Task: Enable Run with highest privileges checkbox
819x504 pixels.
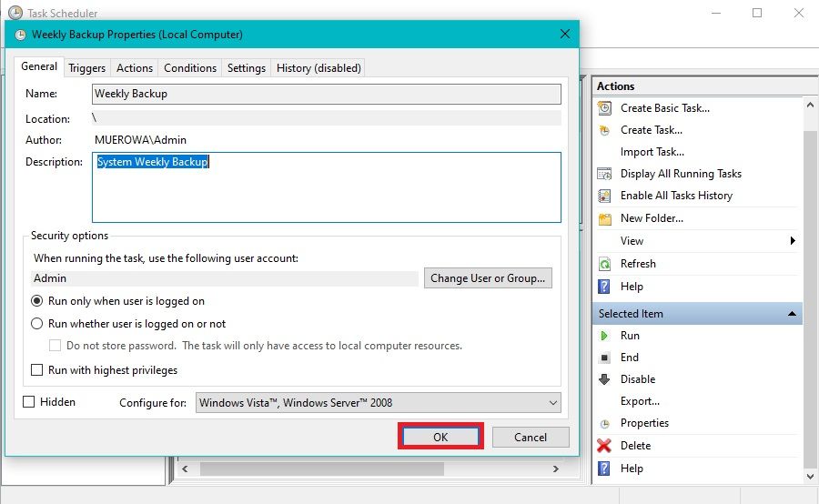Action: tap(37, 370)
